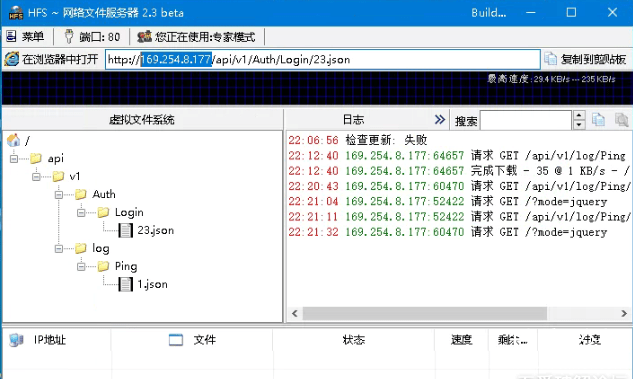Screen dimensions: 633x379
Task: Select the api folder icon
Action: [36, 158]
